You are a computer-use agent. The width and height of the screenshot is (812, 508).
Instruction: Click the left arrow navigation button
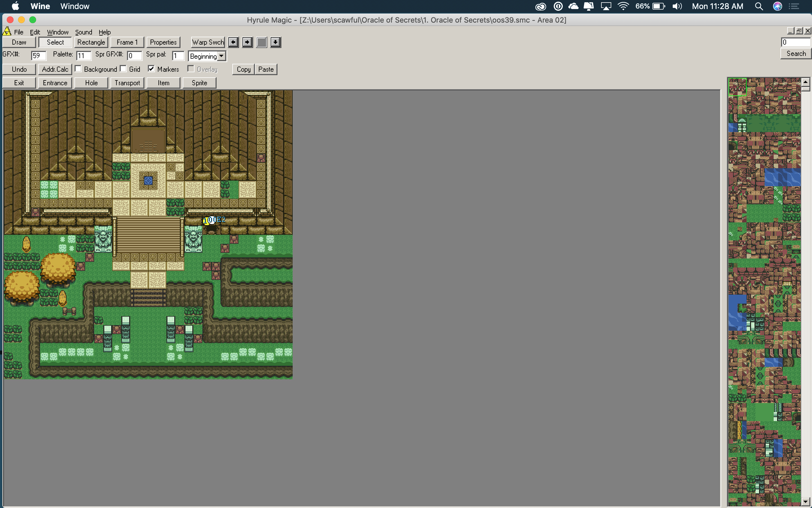(233, 42)
